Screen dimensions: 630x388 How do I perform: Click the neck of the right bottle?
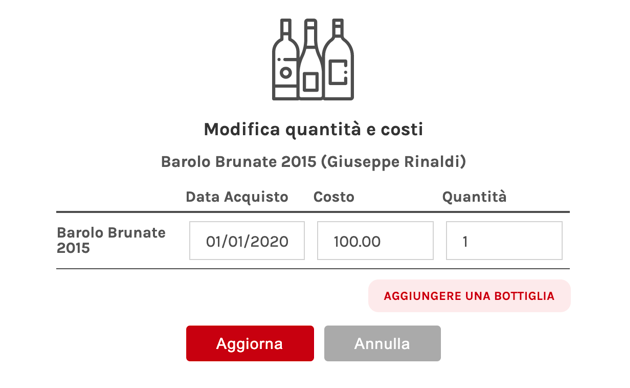(338, 28)
